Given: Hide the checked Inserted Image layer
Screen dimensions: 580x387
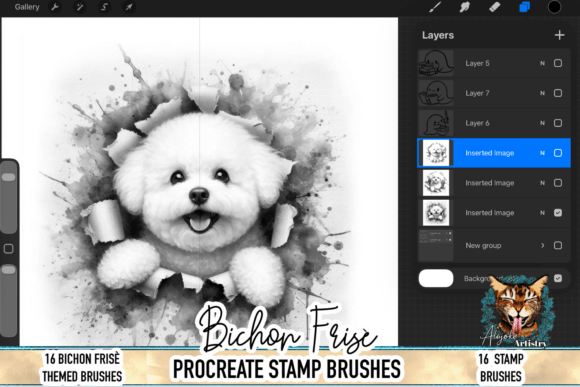Looking at the screenshot, I should click(558, 213).
